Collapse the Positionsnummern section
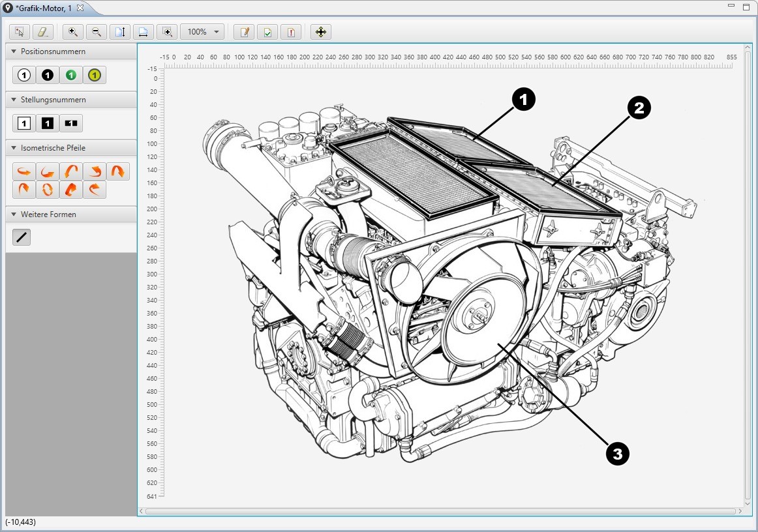Screen dimensions: 758x532 click(14, 52)
